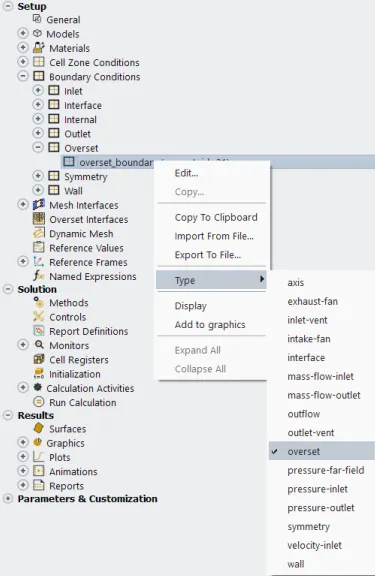Open the Type submenu
The height and width of the screenshot is (576, 375).
coord(212,280)
